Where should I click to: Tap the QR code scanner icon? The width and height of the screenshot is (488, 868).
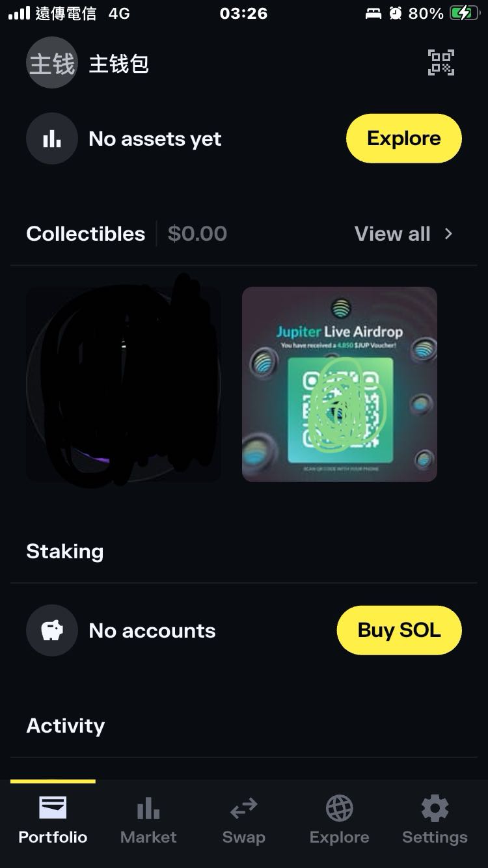coord(441,63)
